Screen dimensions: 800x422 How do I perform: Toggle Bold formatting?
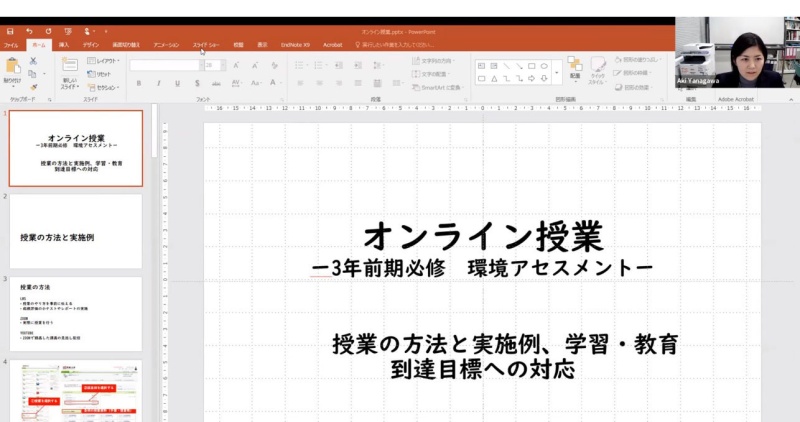(x=139, y=83)
